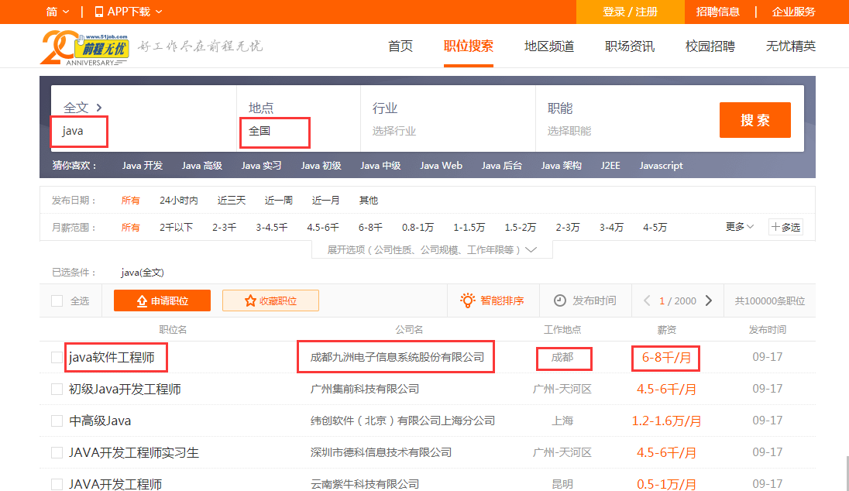Check the box for 初级Java开发工程师
This screenshot has height=491, width=849.
(x=57, y=389)
